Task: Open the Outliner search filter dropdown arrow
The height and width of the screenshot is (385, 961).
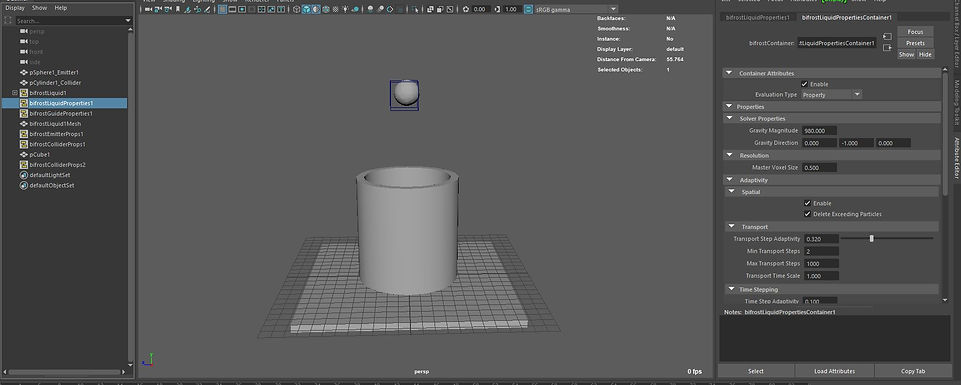Action: point(128,20)
